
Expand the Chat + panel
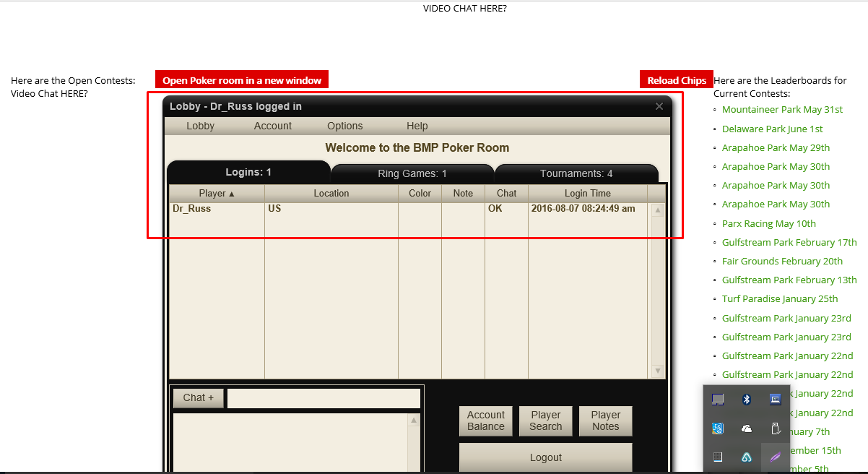pos(197,397)
